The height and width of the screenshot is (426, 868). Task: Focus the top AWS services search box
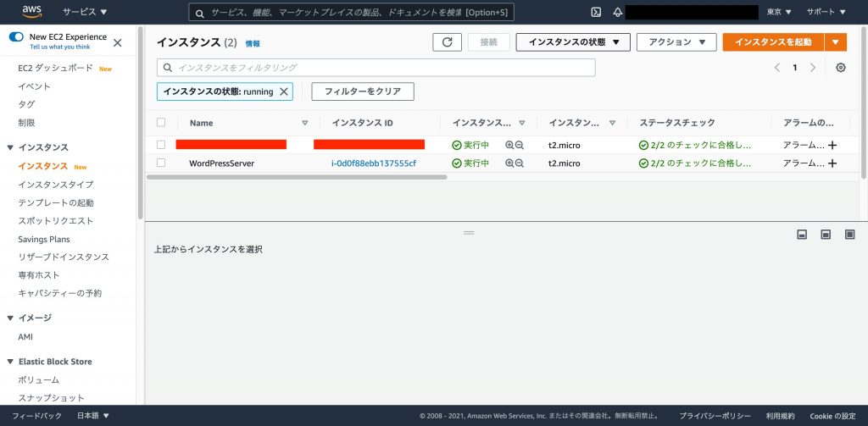(351, 12)
